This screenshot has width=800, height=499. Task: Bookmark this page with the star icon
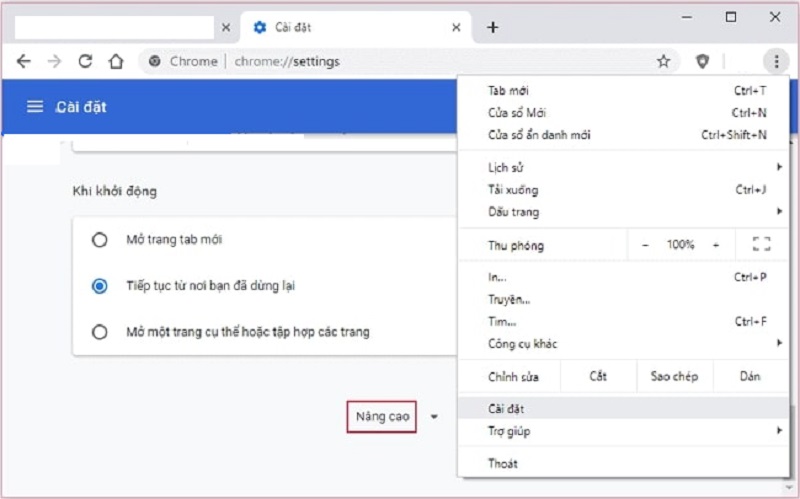coord(663,61)
